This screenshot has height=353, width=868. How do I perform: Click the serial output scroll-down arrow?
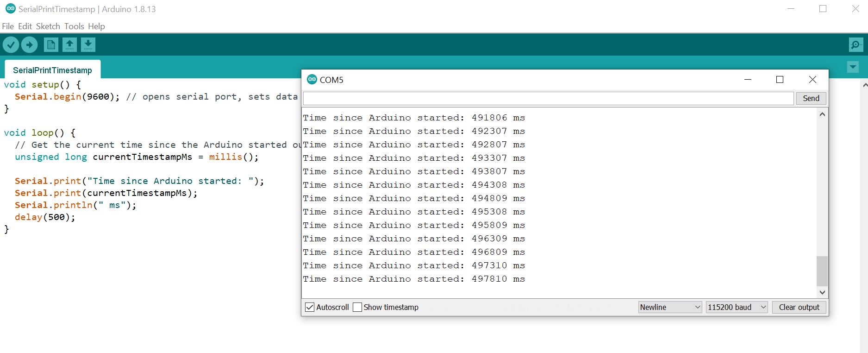coord(822,292)
